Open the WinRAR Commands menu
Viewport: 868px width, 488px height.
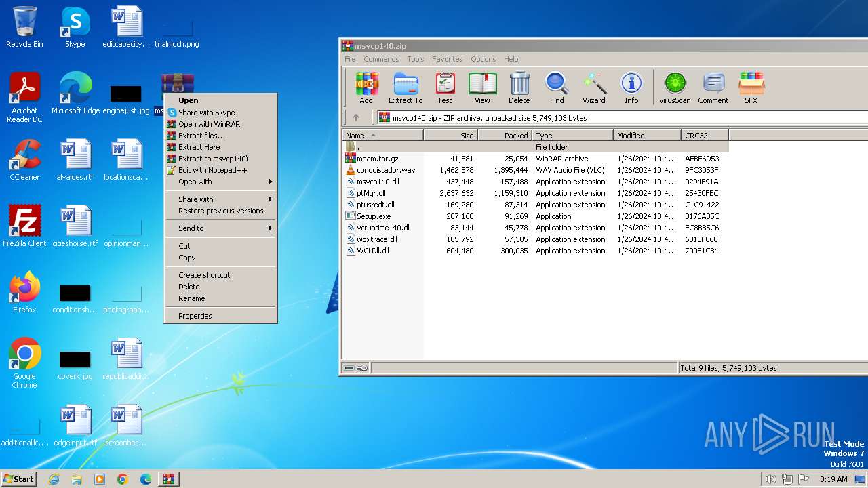click(x=381, y=59)
